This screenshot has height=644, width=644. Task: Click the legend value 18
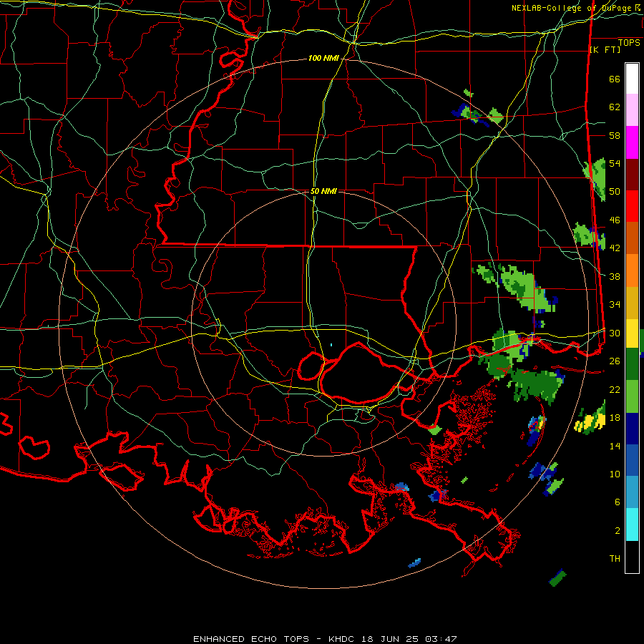point(615,418)
